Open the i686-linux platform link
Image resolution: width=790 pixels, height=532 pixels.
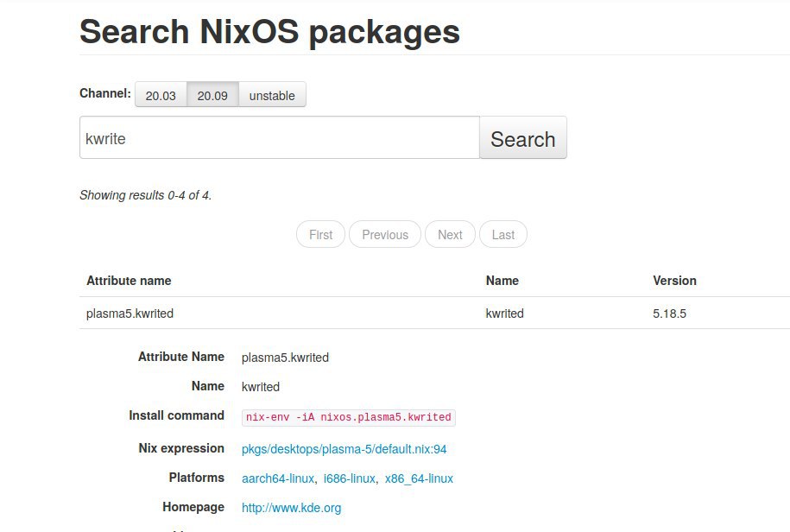[x=349, y=478]
